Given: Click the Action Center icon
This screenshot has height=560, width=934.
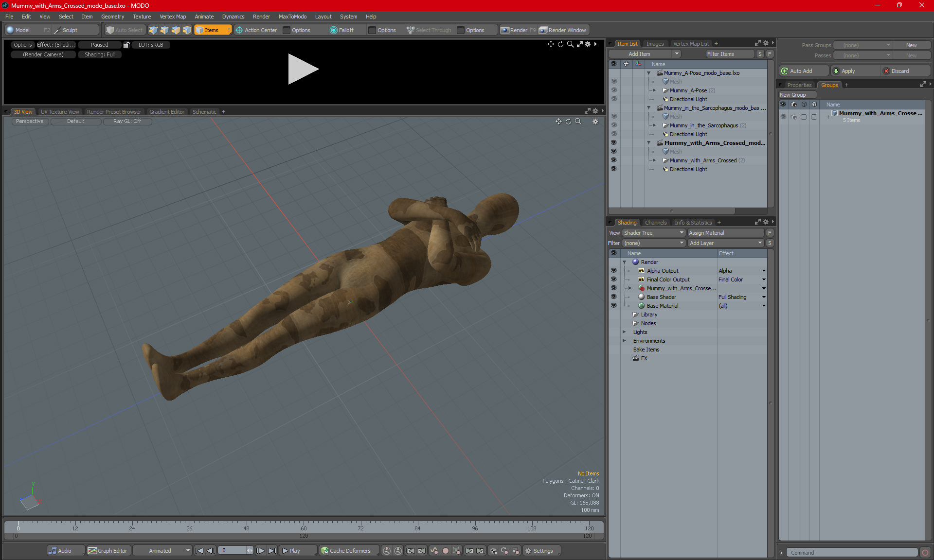Looking at the screenshot, I should pyautogui.click(x=239, y=30).
